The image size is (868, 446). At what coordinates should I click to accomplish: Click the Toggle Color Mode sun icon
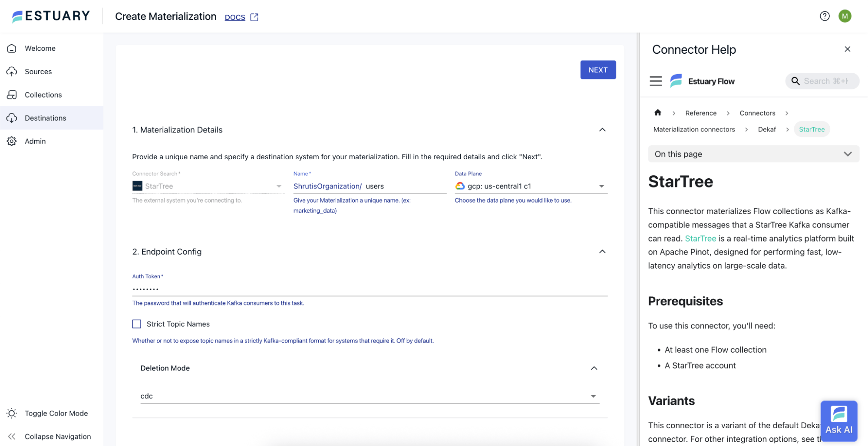(12, 413)
